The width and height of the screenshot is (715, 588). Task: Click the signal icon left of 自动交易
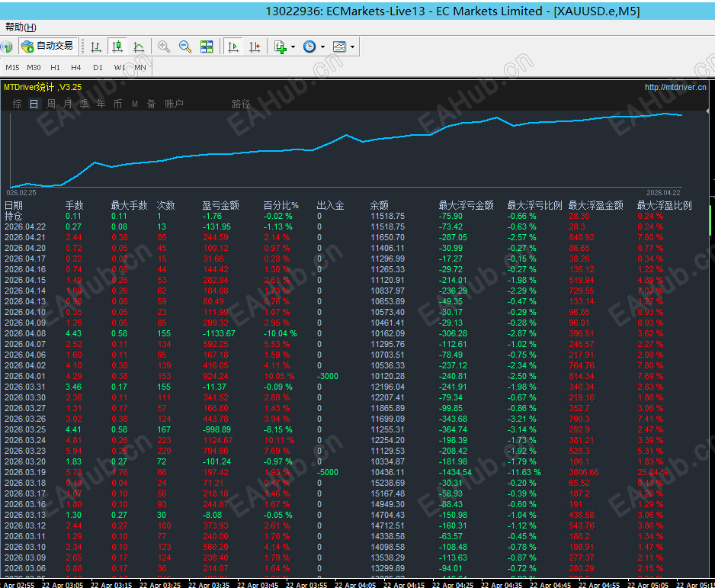pos(6,47)
